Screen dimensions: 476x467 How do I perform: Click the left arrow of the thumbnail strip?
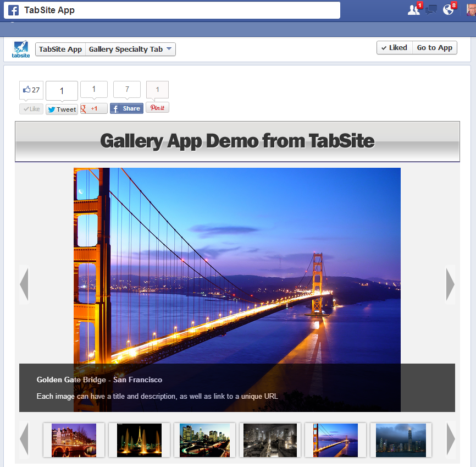[x=24, y=439]
